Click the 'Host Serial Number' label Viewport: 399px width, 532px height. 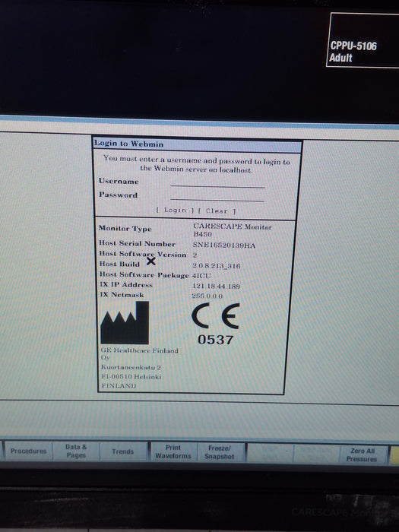(x=137, y=243)
